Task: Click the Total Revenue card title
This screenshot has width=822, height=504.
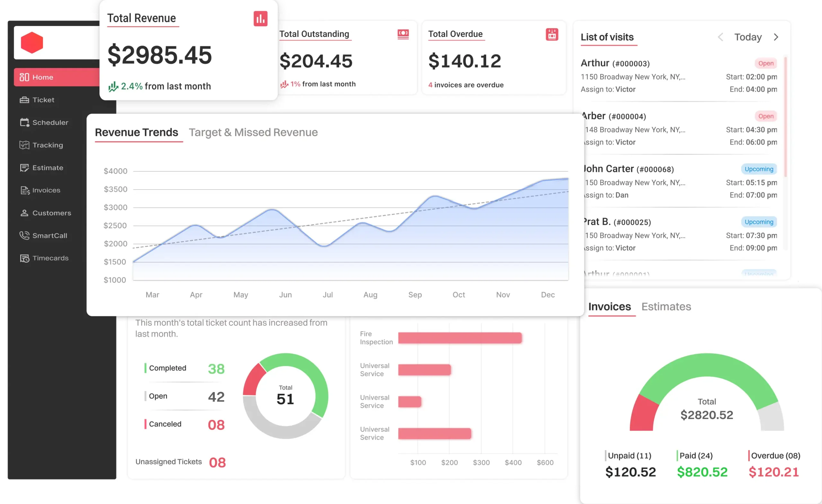Action: pyautogui.click(x=142, y=18)
